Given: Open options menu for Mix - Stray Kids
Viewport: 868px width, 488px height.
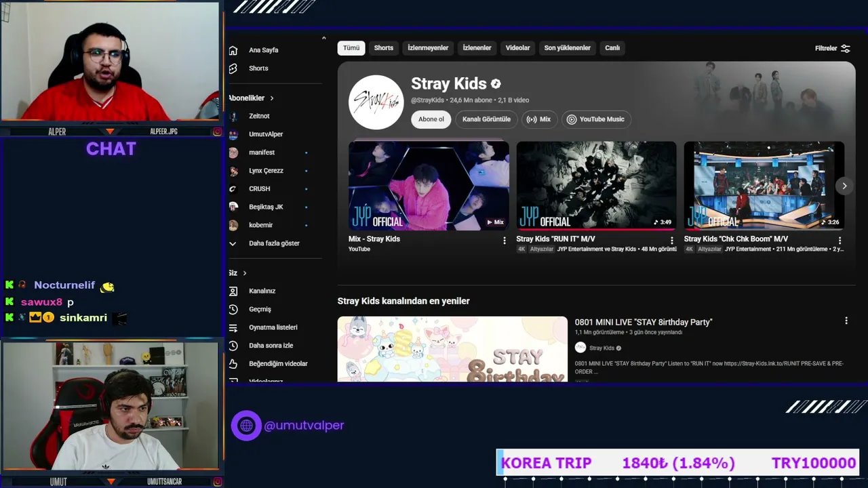Looking at the screenshot, I should [x=504, y=241].
